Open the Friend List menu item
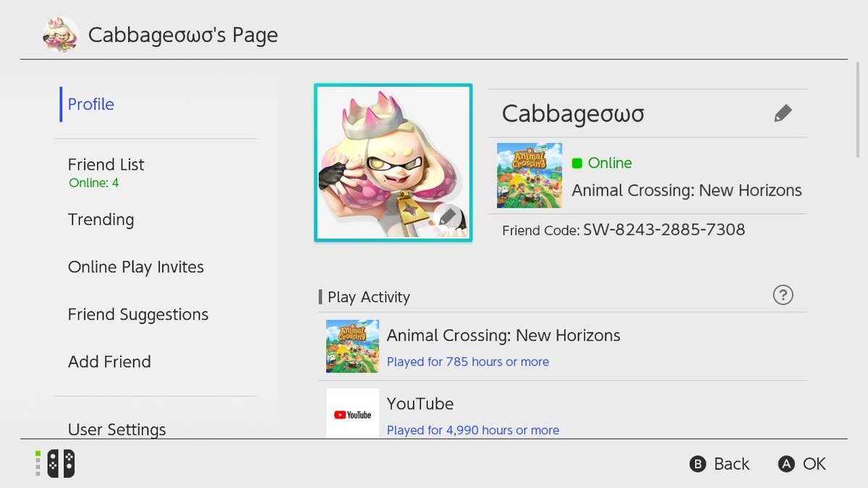This screenshot has width=868, height=488. [x=106, y=165]
